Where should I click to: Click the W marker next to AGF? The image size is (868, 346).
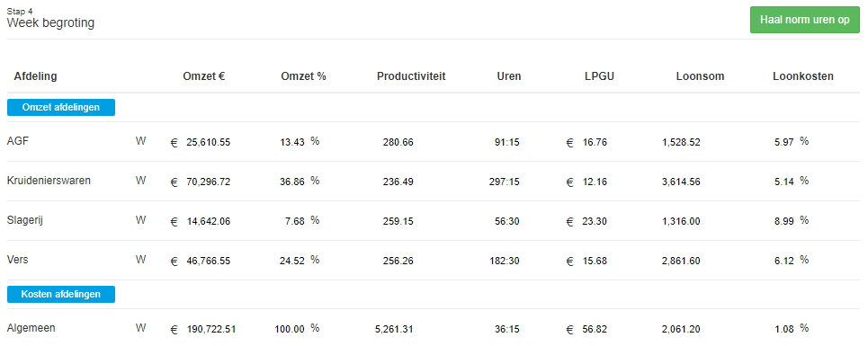coord(140,141)
